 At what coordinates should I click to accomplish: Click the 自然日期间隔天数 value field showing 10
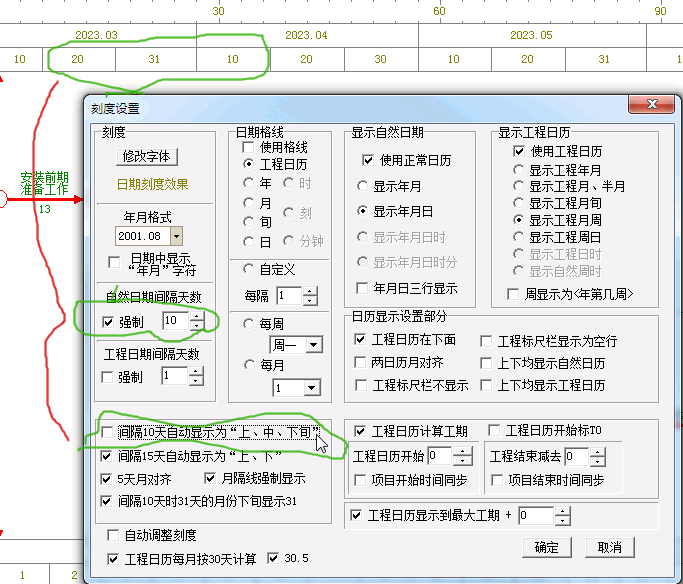pos(176,321)
